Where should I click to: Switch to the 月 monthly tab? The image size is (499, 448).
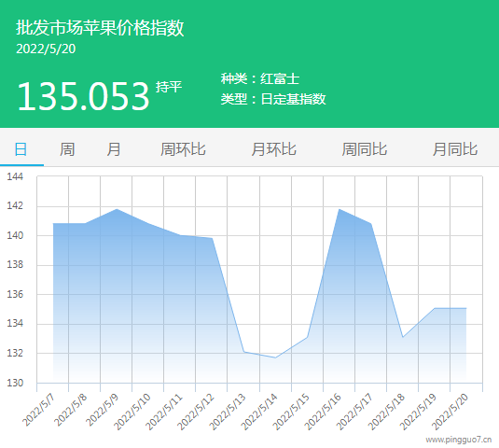click(x=114, y=149)
